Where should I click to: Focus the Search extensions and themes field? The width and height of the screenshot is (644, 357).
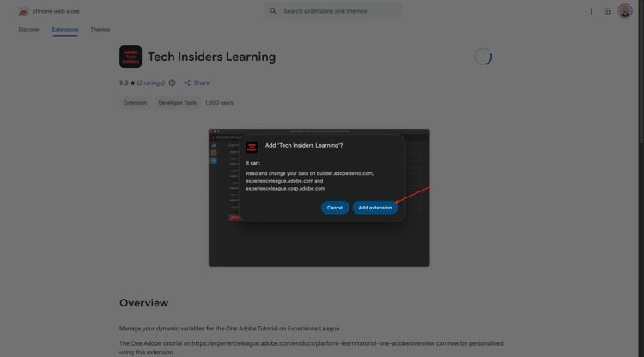pos(333,11)
